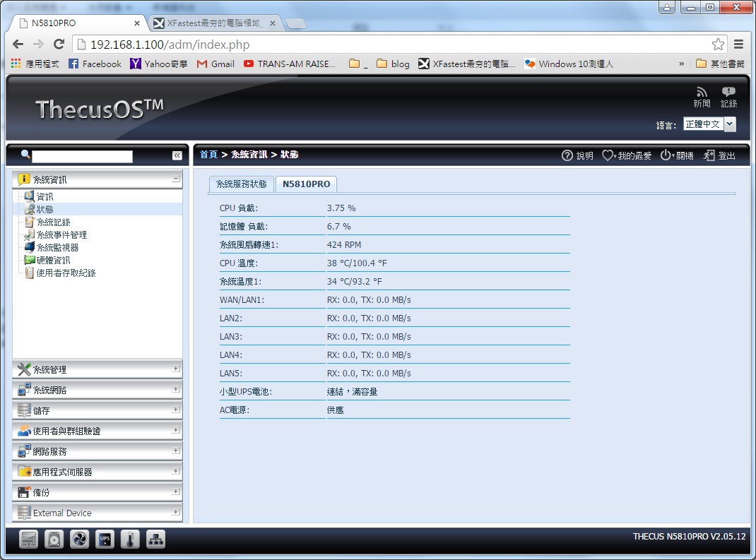Screen dimensions: 756x560
Task: Click the 424 RPM fan speed value
Action: coord(344,245)
